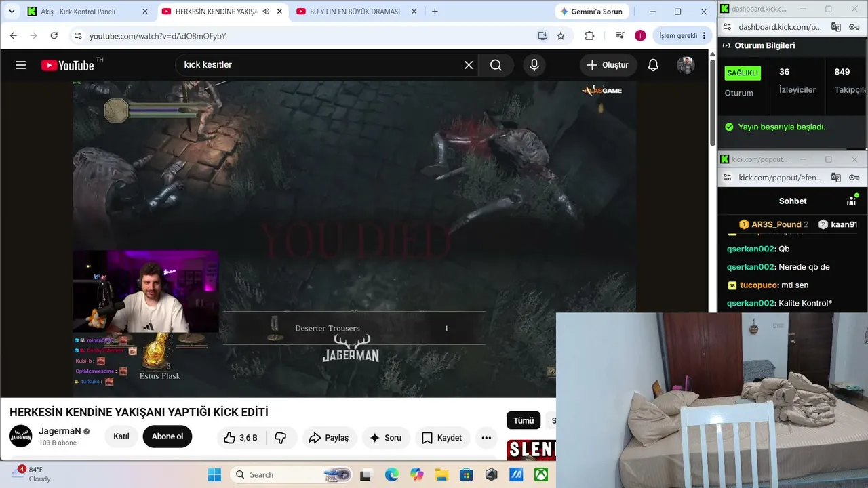Open File Explorer from the taskbar

[x=441, y=474]
